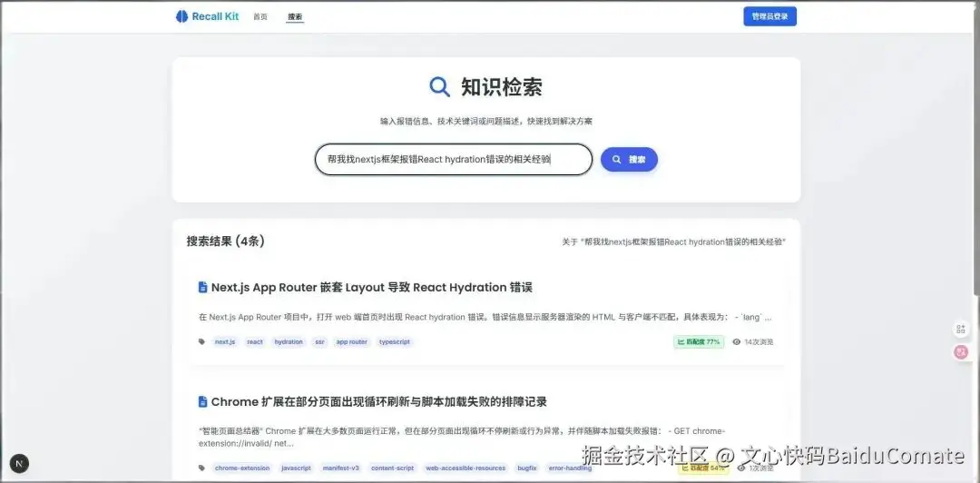This screenshot has width=980, height=483.
Task: Click the Next.js N dev indicator
Action: pos(19,464)
